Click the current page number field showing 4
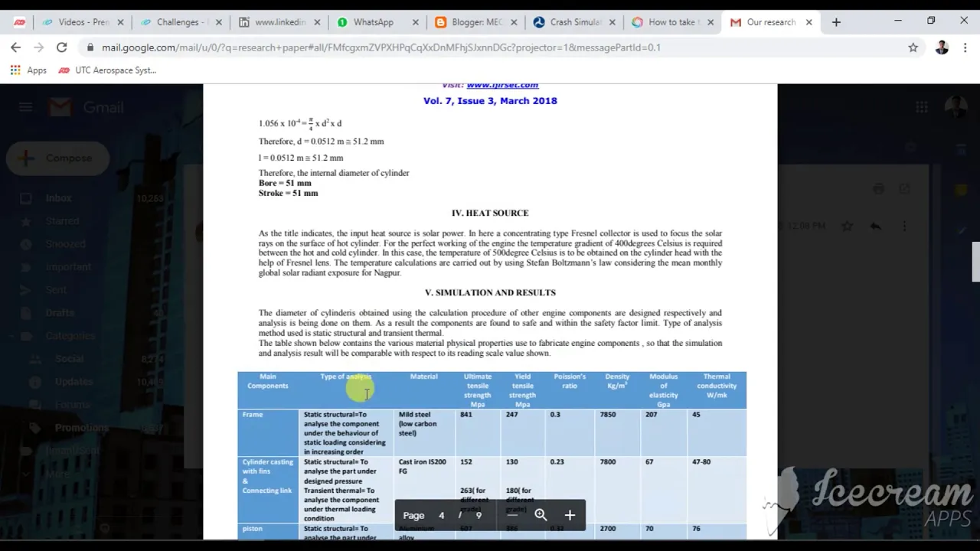The width and height of the screenshot is (980, 551). tap(441, 515)
